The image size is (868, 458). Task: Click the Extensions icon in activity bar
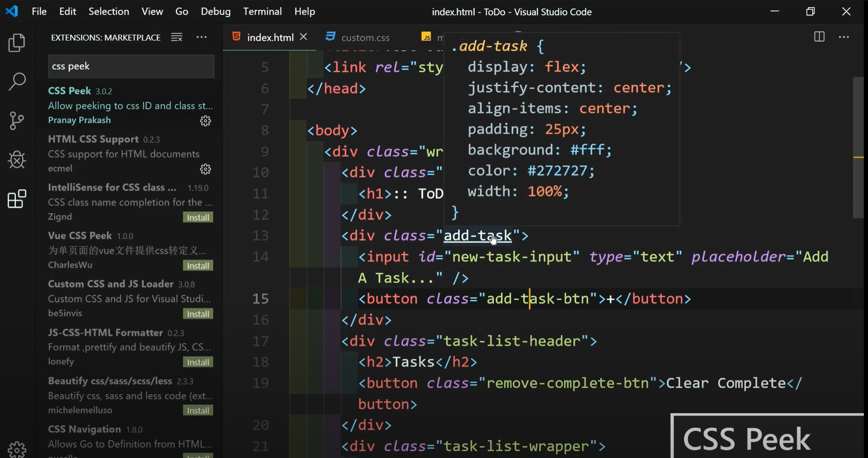(17, 199)
